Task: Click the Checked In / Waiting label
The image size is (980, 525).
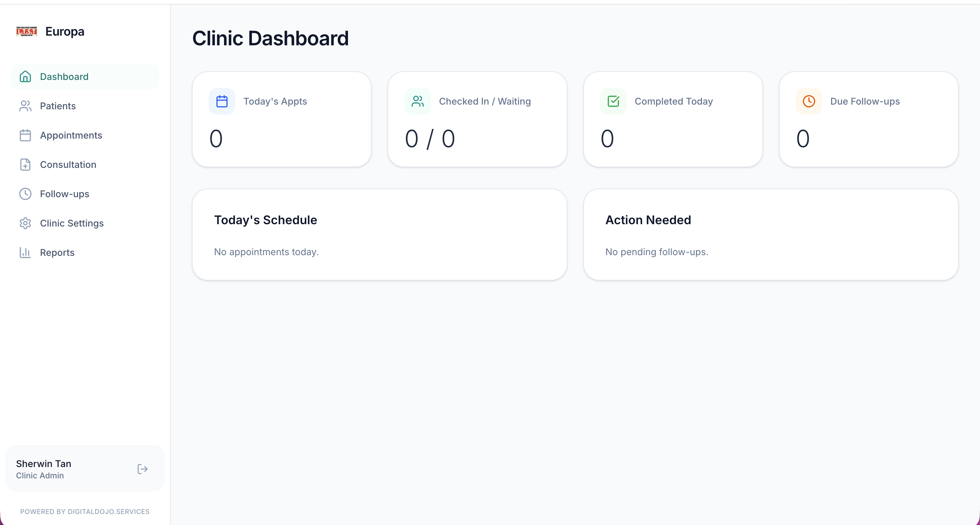Action: coord(485,101)
